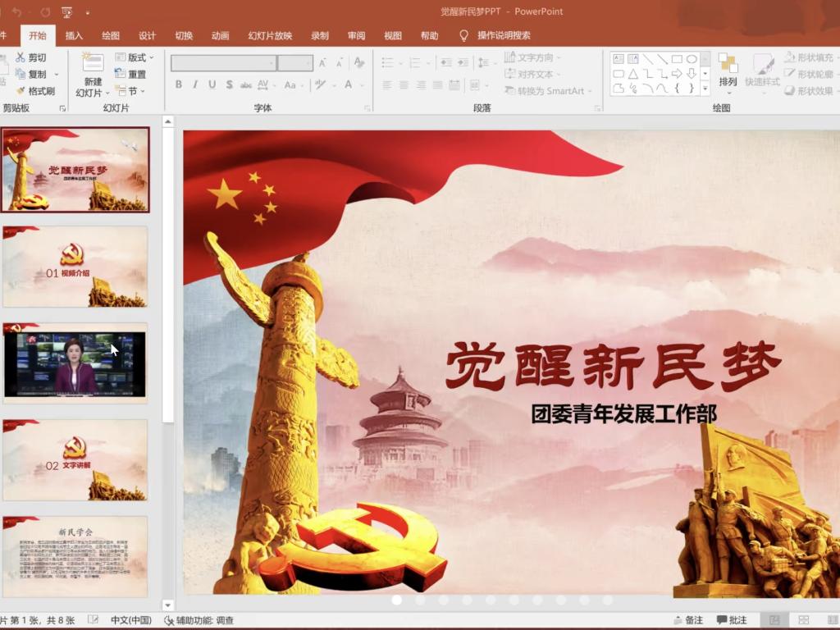Select the Format Painter (格式刷) tool

click(21, 91)
